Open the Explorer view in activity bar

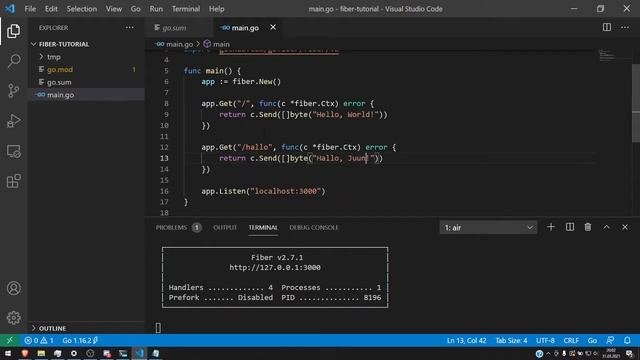pyautogui.click(x=13, y=31)
